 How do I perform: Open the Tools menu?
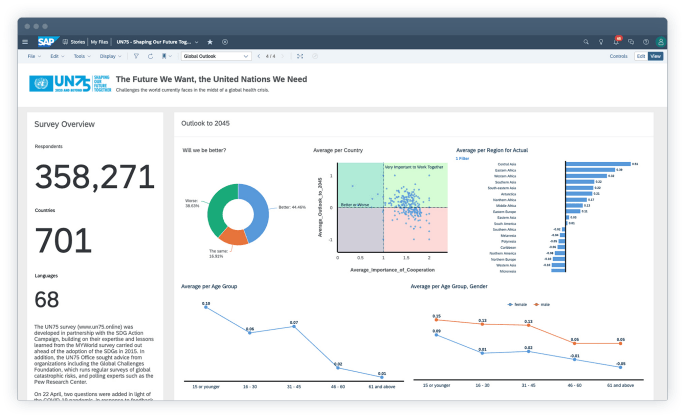pyautogui.click(x=81, y=56)
